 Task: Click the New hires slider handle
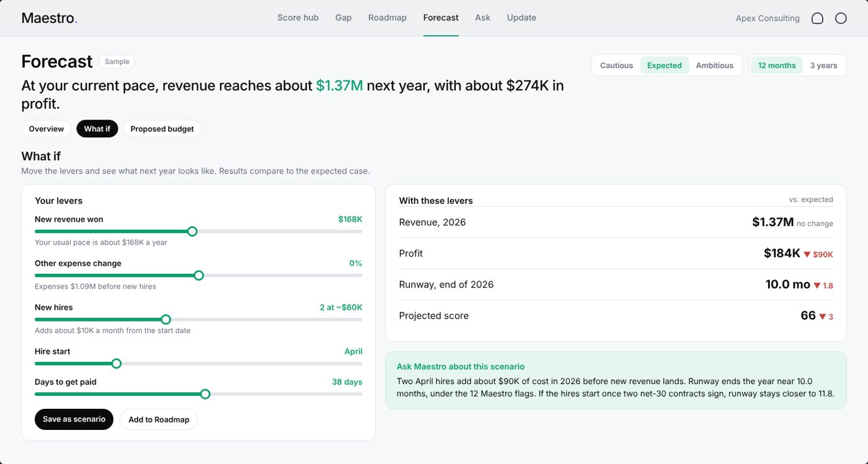(x=166, y=319)
